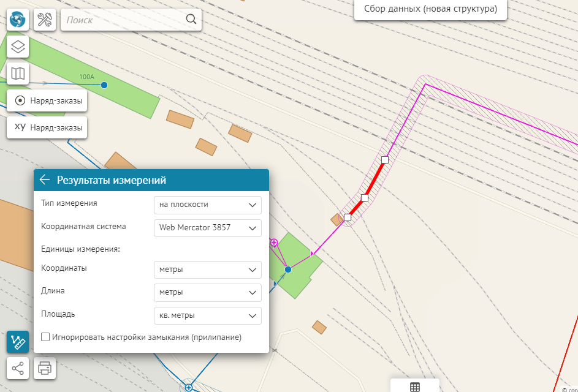This screenshot has width=578, height=392.
Task: Click 'Наряд-заказы' button with target icon
Action: click(x=47, y=101)
